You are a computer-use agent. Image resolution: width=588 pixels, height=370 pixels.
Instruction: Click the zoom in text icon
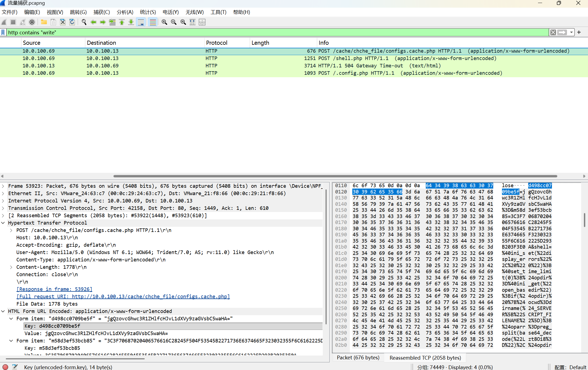pos(164,22)
